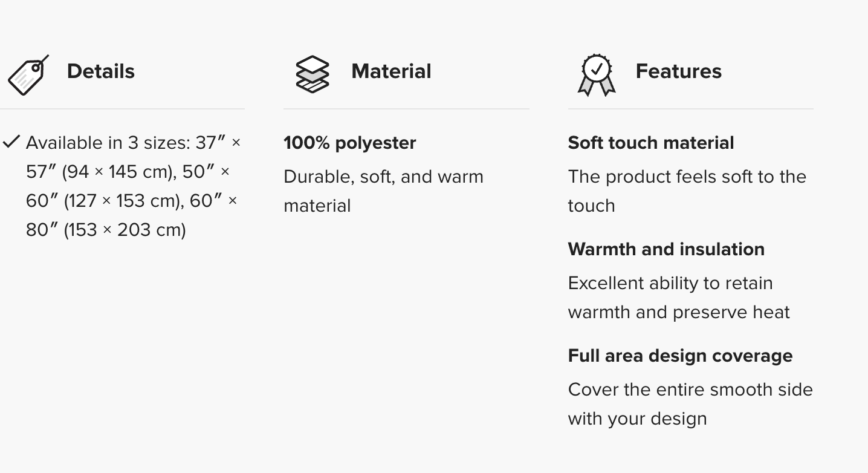Select the Details heading
Image resolution: width=868 pixels, height=473 pixels.
[x=101, y=71]
